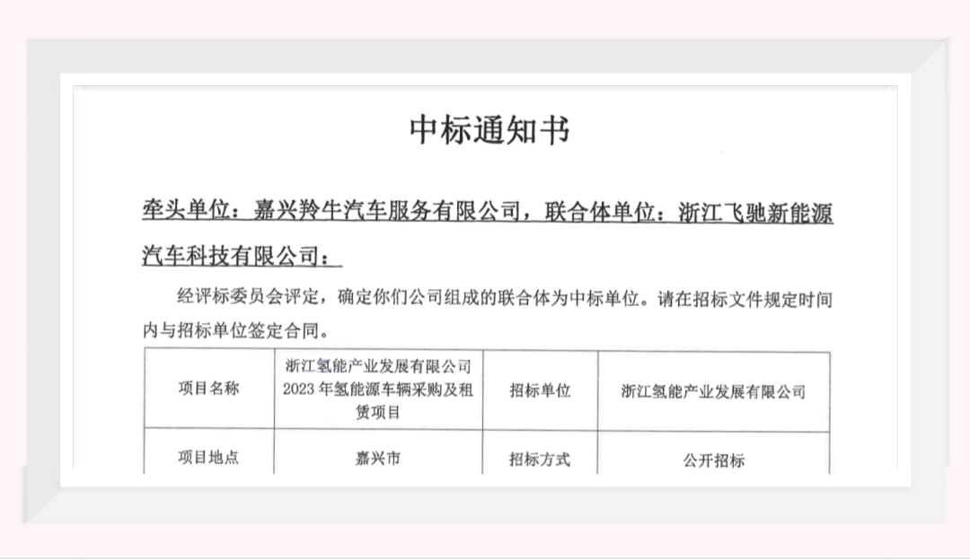Select the 项目地点 table cell
The image size is (970, 560).
pyautogui.click(x=209, y=451)
